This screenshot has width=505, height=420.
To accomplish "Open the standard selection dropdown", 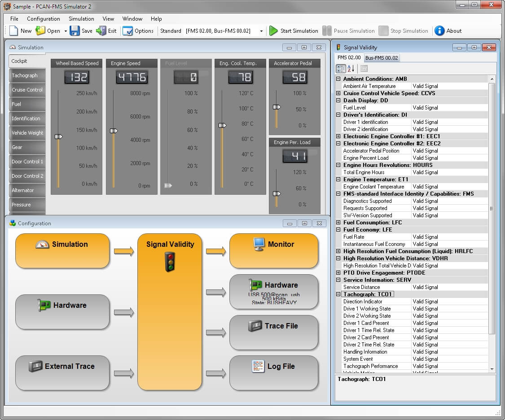I will pyautogui.click(x=262, y=31).
